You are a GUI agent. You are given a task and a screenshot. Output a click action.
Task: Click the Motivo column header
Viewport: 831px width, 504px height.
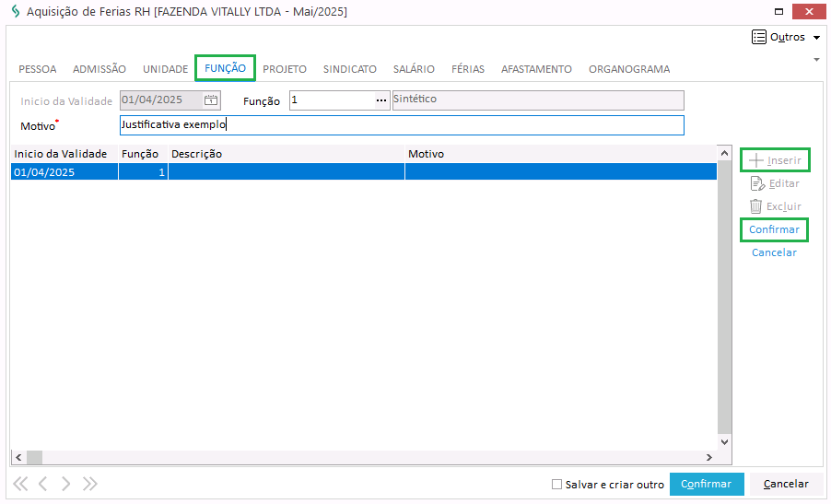click(561, 154)
